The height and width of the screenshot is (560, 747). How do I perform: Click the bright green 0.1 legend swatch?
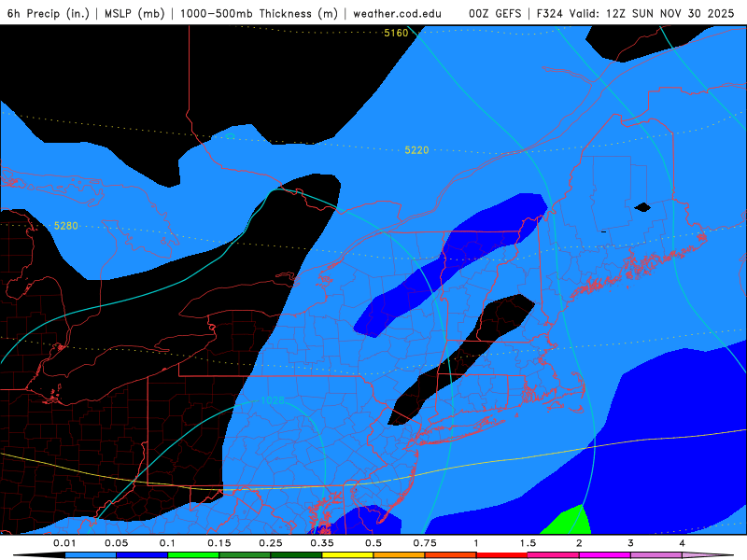193,555
